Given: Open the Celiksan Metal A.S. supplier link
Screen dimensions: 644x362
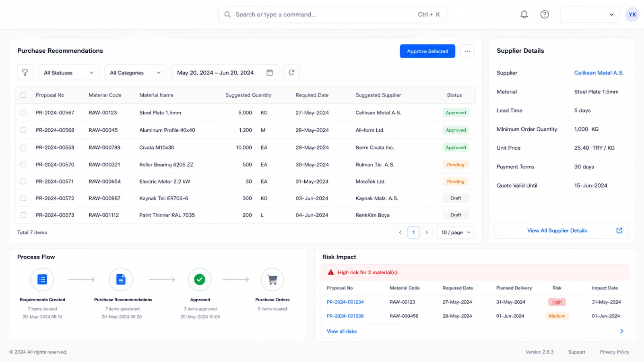Looking at the screenshot, I should tap(599, 73).
